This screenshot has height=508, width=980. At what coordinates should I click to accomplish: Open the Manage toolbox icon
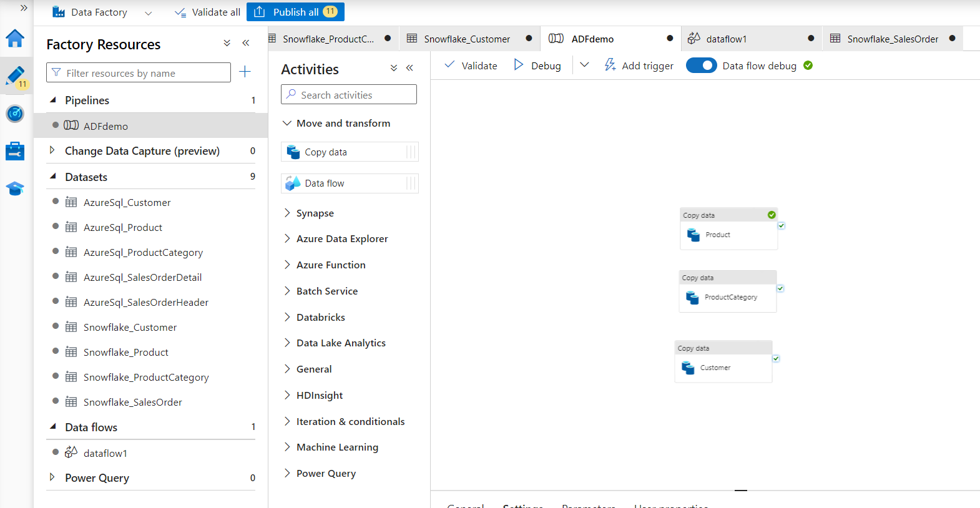(15, 151)
